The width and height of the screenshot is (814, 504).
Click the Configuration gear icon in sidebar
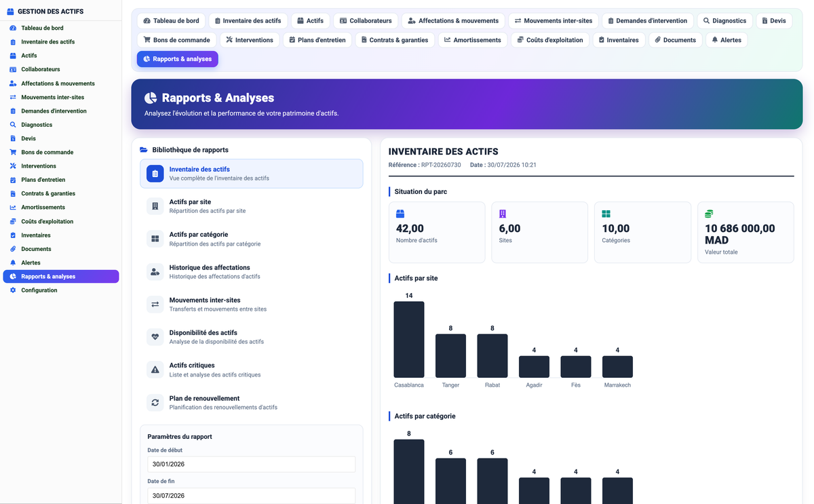click(13, 290)
